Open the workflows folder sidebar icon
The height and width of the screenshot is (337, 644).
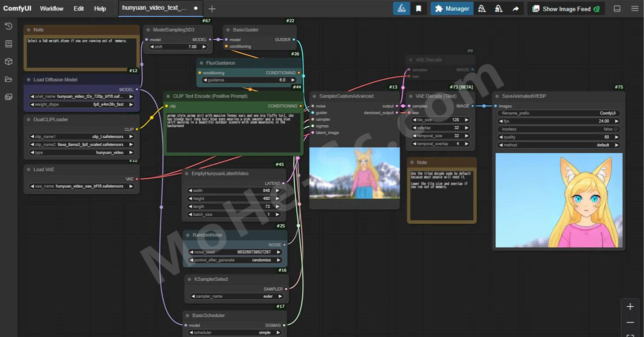coord(9,79)
